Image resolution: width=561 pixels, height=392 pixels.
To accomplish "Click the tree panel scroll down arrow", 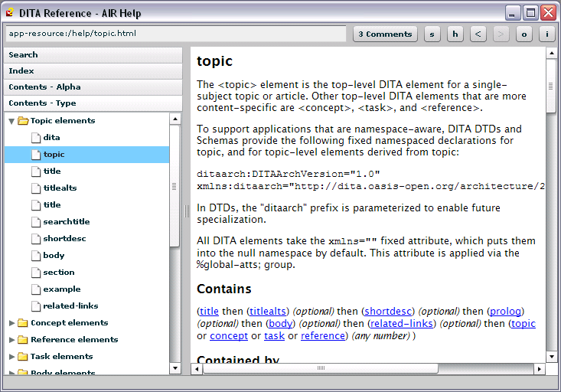I will pyautogui.click(x=175, y=368).
